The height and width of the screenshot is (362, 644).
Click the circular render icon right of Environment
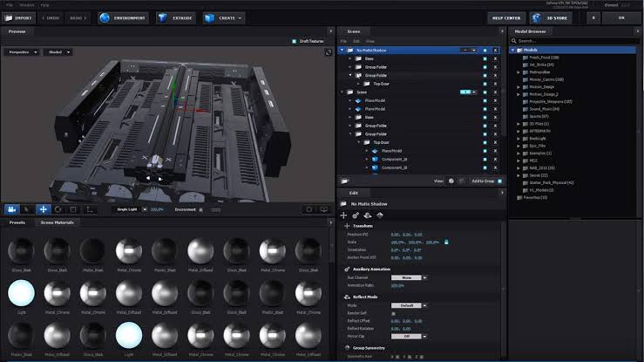click(x=308, y=209)
